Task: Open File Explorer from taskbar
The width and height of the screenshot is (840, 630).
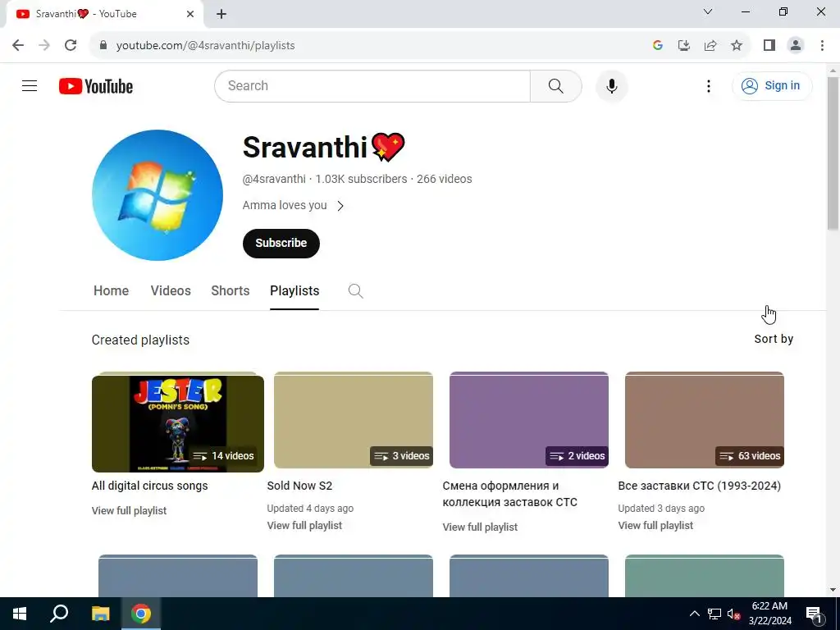Action: coord(100,614)
